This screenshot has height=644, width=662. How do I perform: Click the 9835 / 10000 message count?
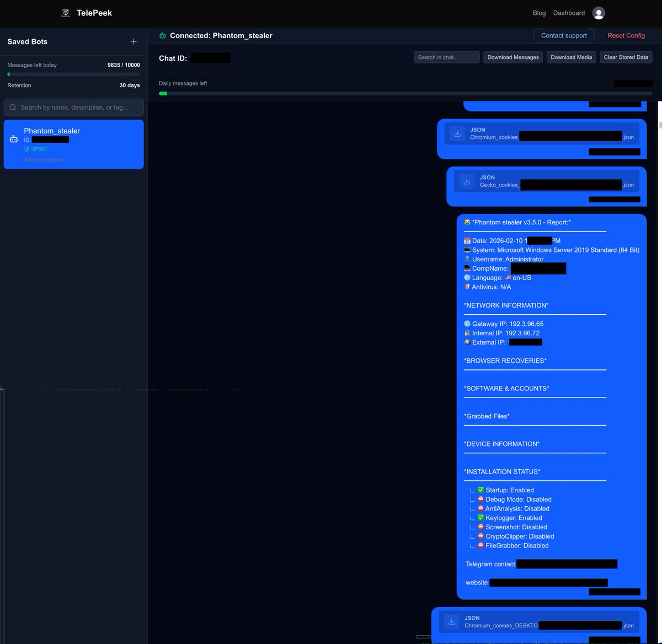coord(124,65)
